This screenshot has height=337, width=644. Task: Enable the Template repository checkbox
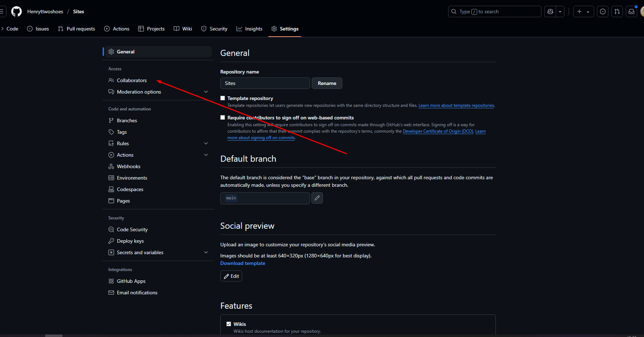point(223,98)
